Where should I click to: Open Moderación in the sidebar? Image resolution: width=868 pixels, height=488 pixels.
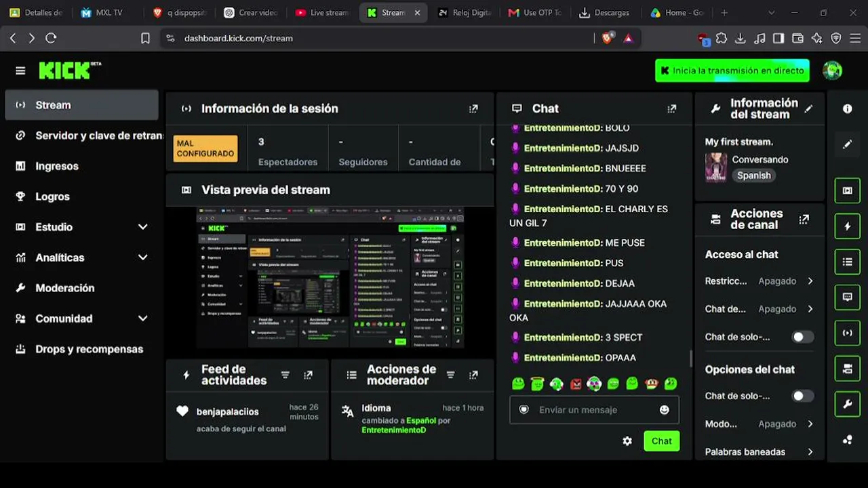82,288
